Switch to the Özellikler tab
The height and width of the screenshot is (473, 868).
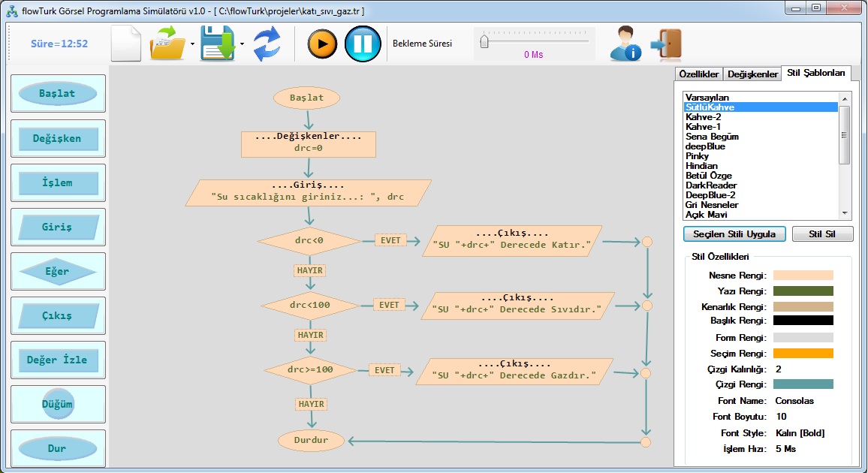(x=698, y=74)
